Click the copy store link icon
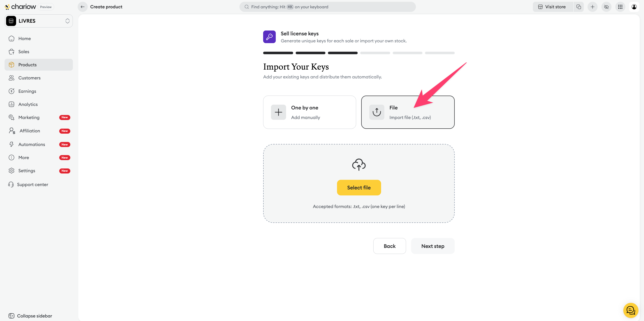 [x=579, y=7]
